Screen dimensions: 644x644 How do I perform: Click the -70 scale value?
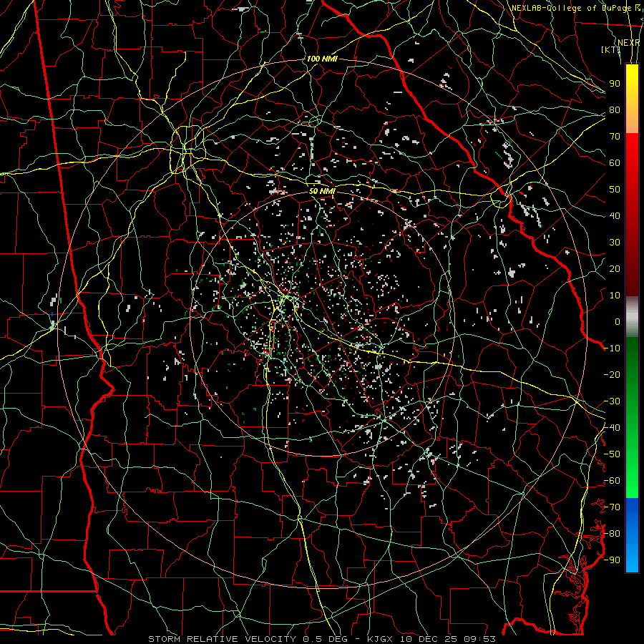(x=612, y=507)
